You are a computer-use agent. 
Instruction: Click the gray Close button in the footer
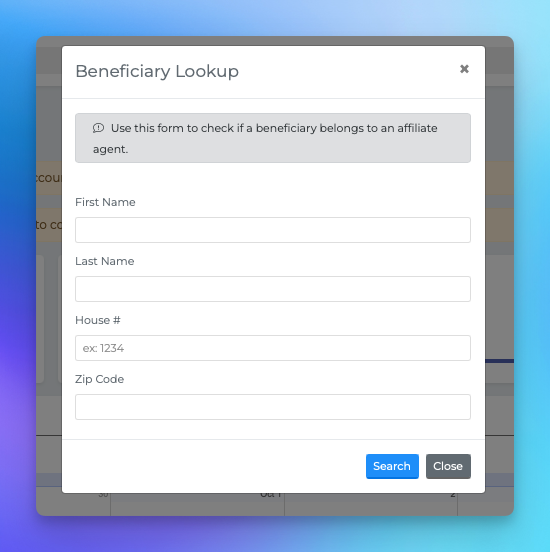[x=448, y=466]
